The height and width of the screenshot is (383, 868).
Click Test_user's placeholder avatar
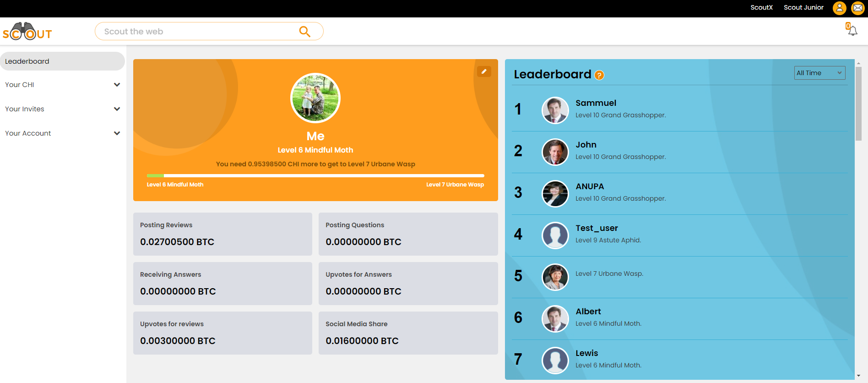[x=555, y=235]
